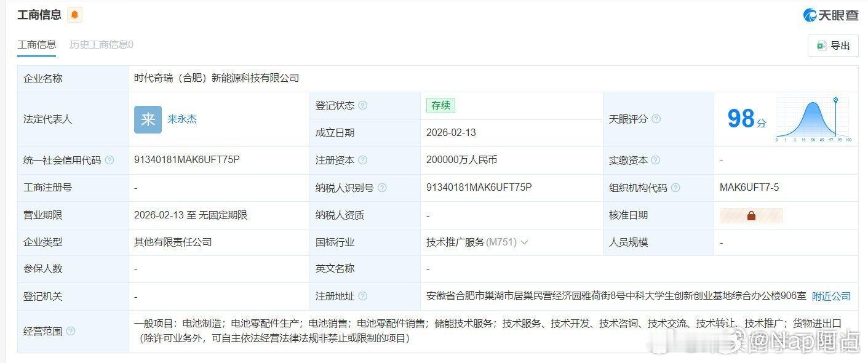Click help icon next to 天眼评分
The image size is (868, 363).
656,119
